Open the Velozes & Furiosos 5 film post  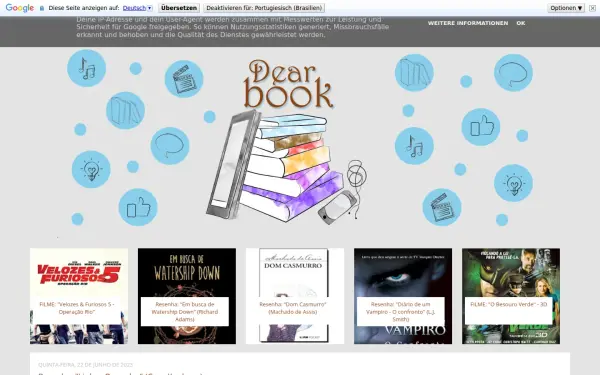click(x=79, y=296)
